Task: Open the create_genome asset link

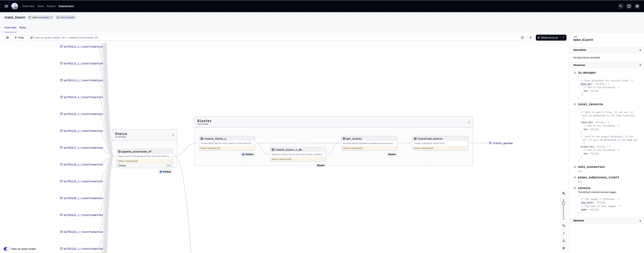Action: [x=500, y=143]
